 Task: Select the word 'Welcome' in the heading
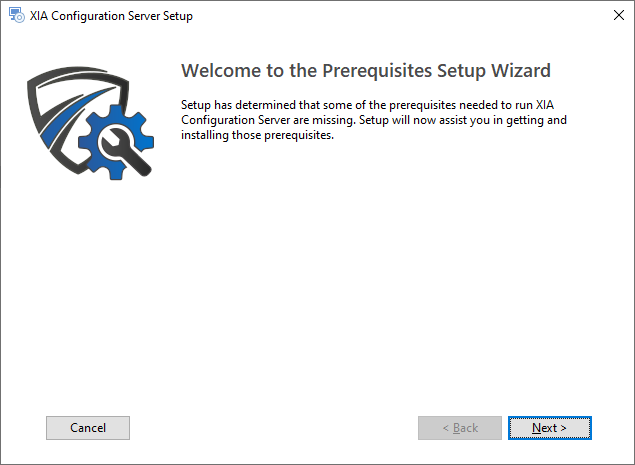(221, 70)
